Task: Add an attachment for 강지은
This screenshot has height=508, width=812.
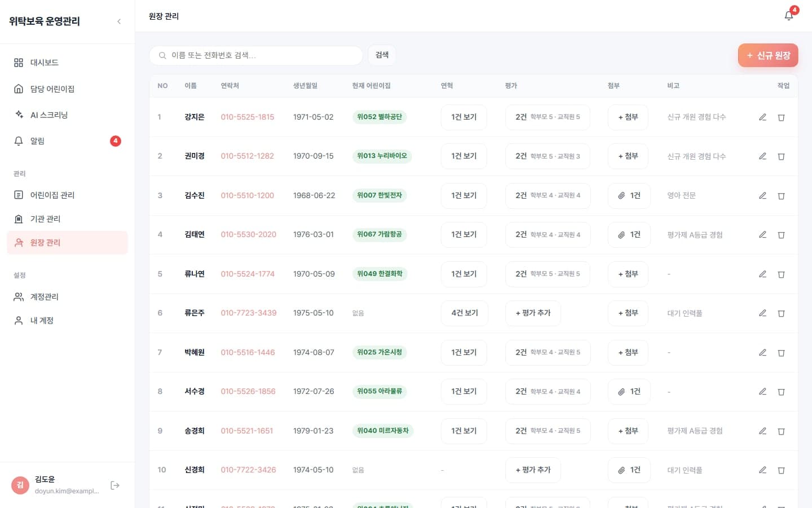Action: coord(628,117)
